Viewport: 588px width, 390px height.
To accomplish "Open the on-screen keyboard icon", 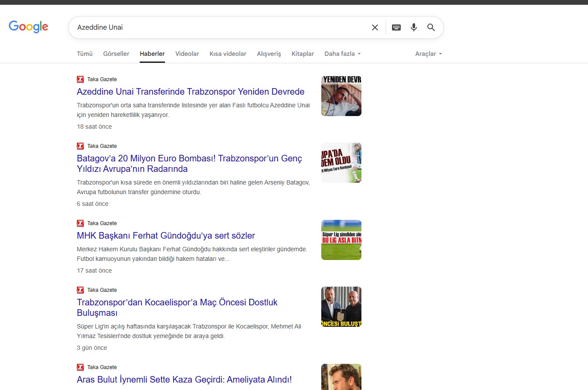I will click(396, 27).
